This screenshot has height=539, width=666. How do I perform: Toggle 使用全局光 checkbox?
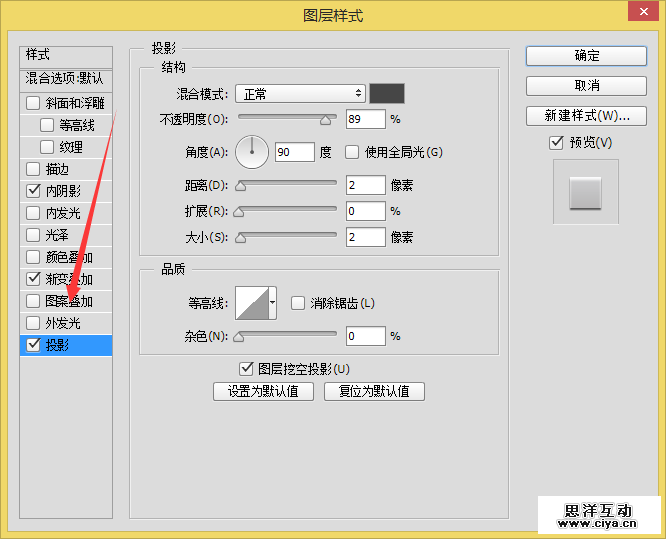coord(352,152)
